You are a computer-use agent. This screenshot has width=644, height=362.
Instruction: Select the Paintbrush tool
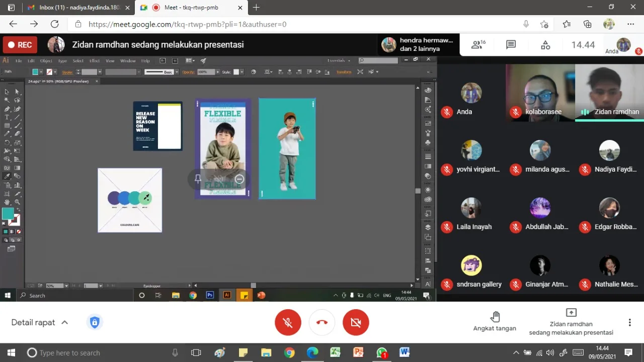click(x=17, y=125)
